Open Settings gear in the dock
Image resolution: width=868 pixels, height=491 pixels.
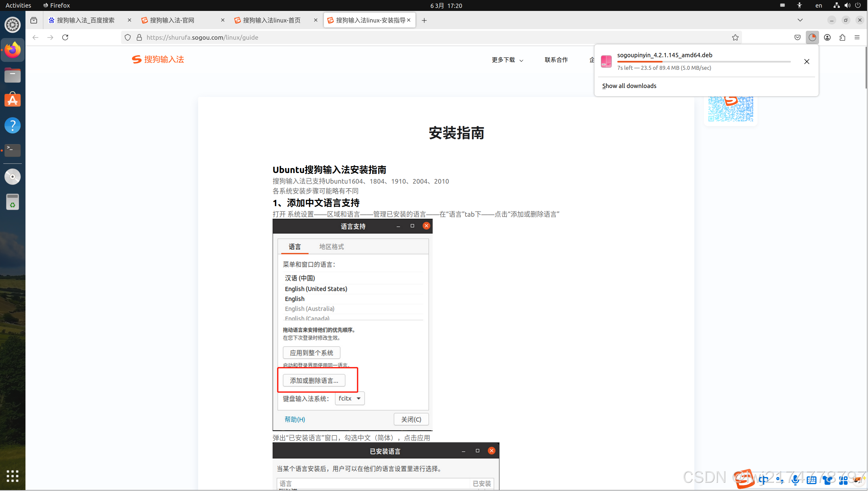coord(13,25)
